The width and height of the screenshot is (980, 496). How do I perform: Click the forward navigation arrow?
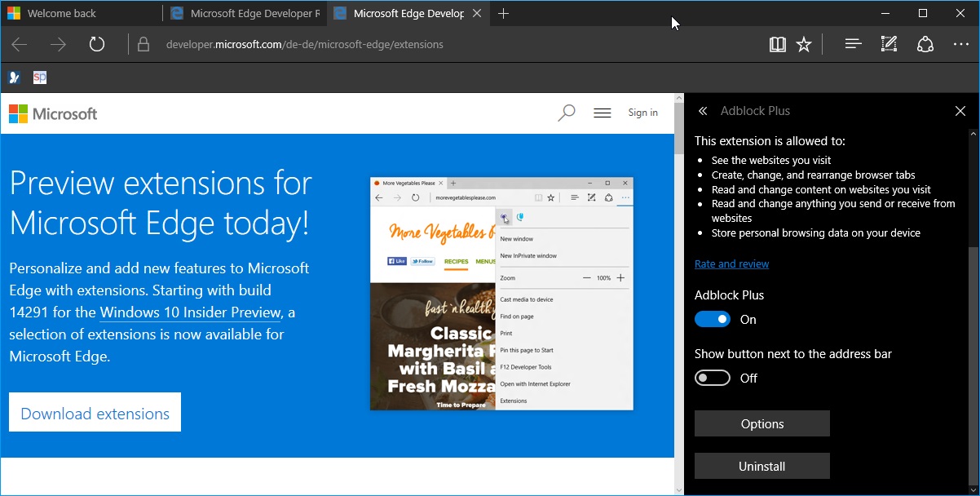58,44
